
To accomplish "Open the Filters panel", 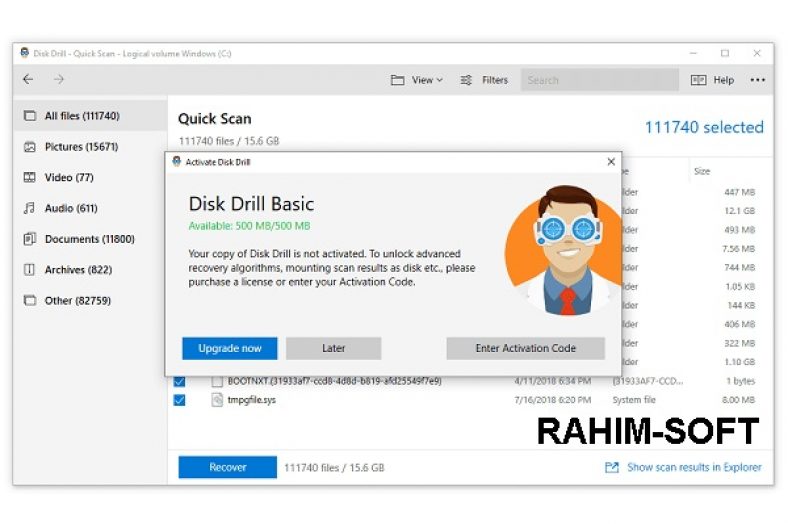I will (x=484, y=80).
